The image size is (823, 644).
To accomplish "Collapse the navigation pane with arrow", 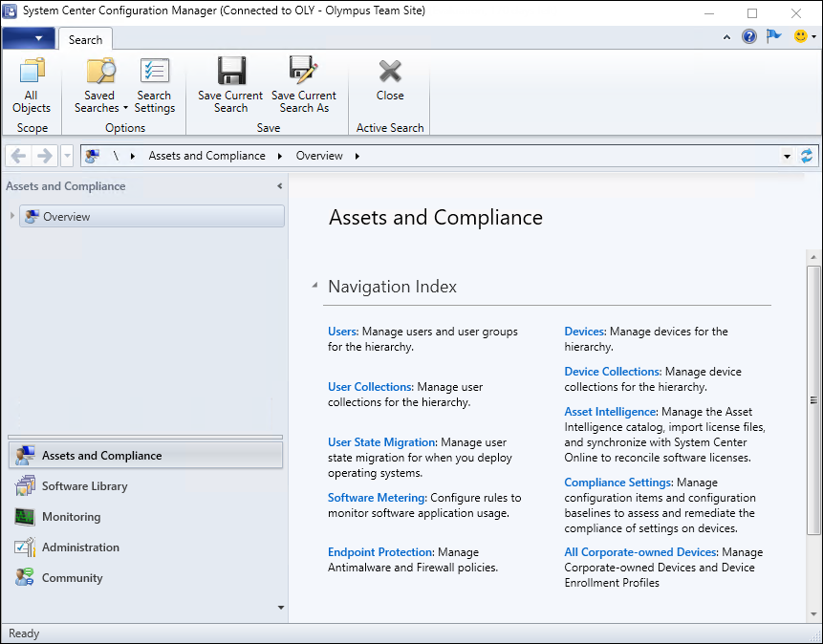I will 279,186.
